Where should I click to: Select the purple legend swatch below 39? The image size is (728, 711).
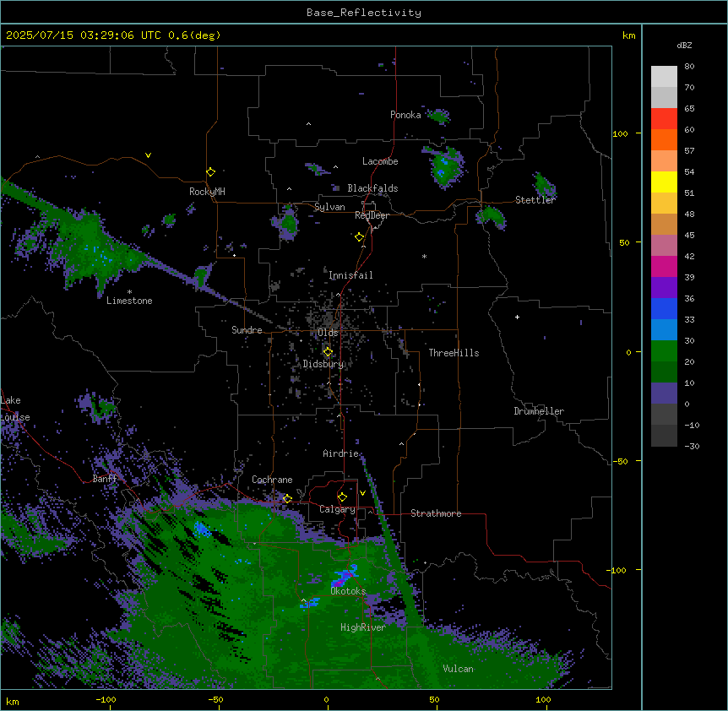[664, 287]
